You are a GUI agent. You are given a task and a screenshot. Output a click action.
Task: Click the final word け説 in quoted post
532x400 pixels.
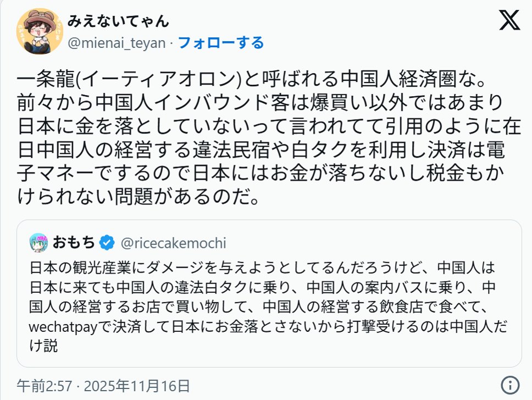pyautogui.click(x=43, y=346)
